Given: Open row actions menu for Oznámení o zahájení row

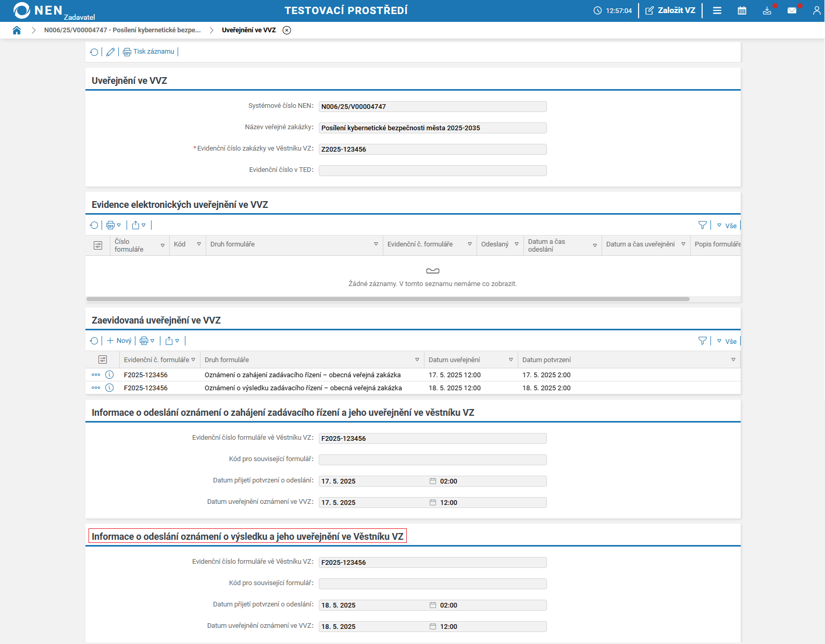Looking at the screenshot, I should (x=96, y=375).
